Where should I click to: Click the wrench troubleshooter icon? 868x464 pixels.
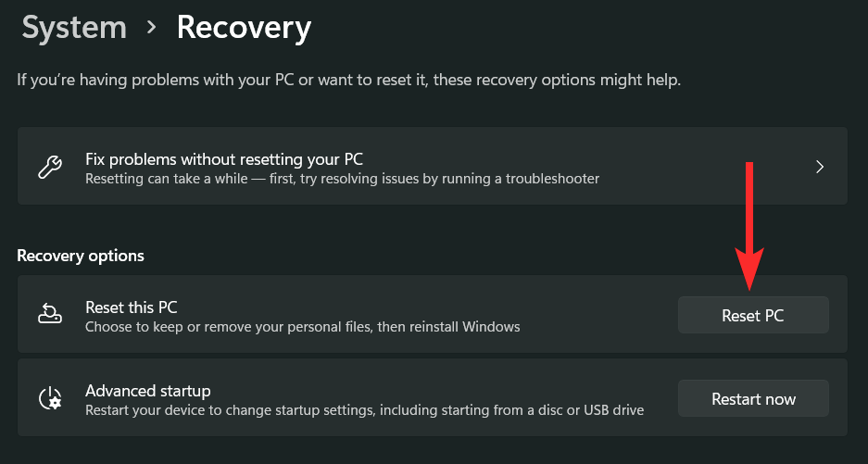pos(50,167)
